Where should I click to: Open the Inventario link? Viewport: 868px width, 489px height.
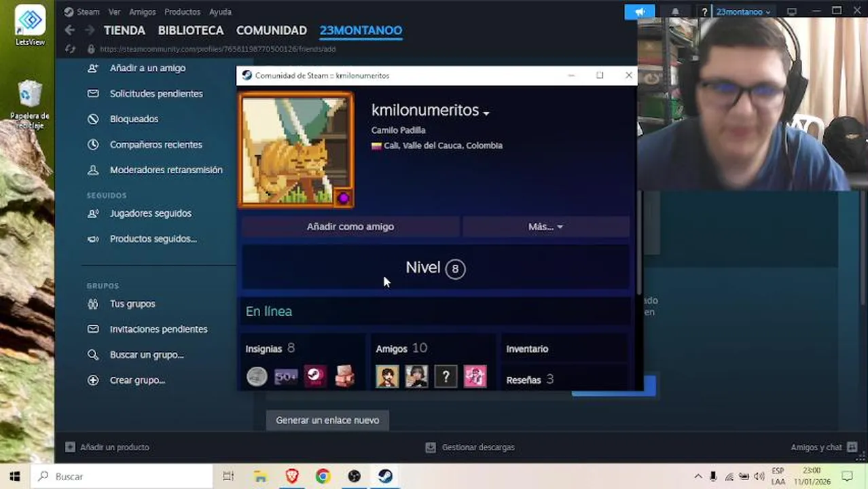(x=527, y=349)
